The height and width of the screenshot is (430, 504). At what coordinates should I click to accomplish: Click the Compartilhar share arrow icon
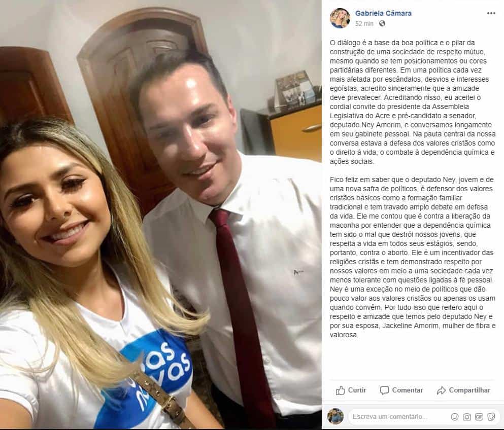441,390
